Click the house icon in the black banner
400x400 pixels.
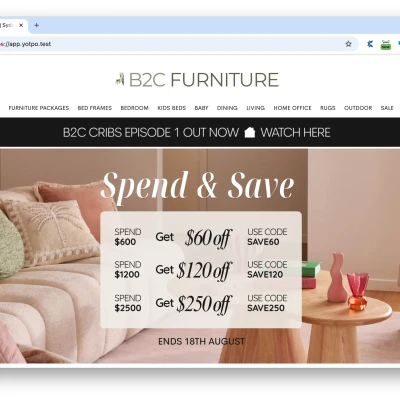click(250, 132)
